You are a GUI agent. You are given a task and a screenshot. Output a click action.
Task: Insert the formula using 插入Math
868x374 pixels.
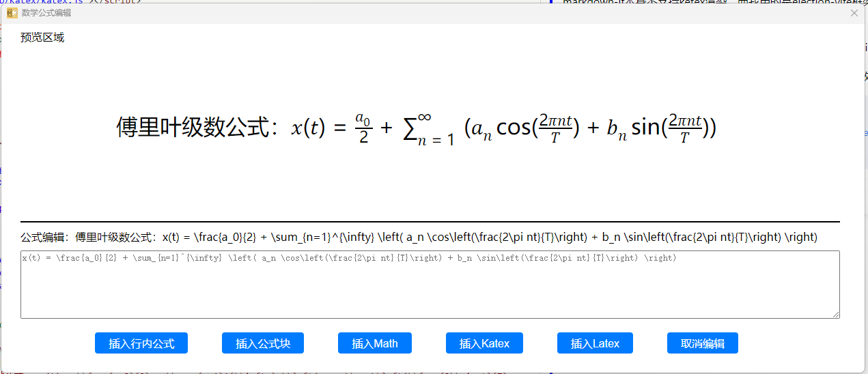point(375,343)
